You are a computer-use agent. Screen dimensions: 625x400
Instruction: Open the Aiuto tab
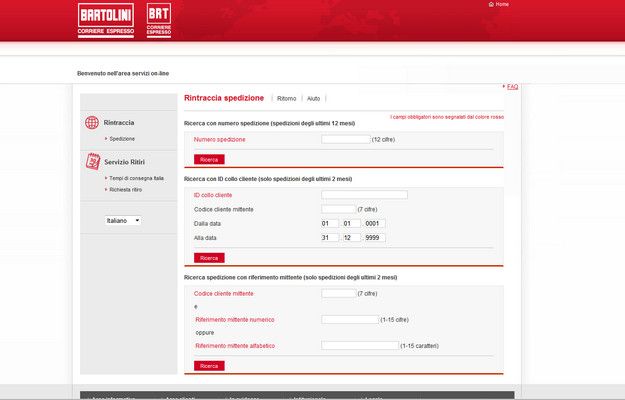(314, 99)
